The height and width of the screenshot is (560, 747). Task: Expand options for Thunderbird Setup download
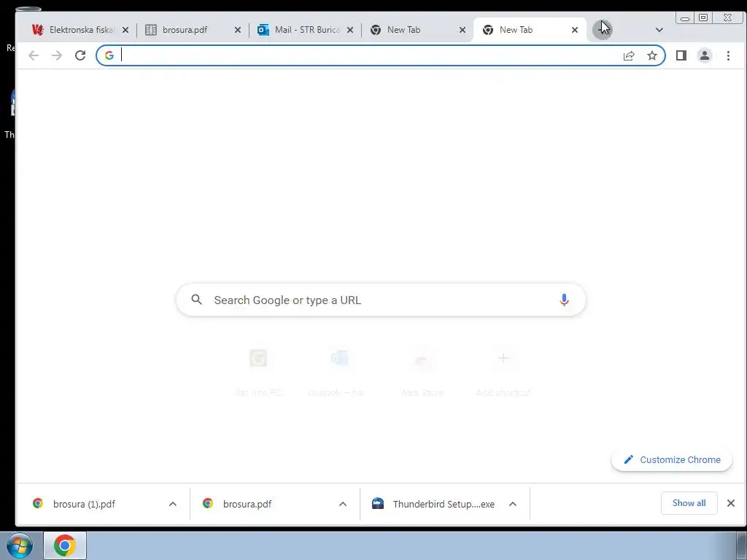click(x=513, y=504)
